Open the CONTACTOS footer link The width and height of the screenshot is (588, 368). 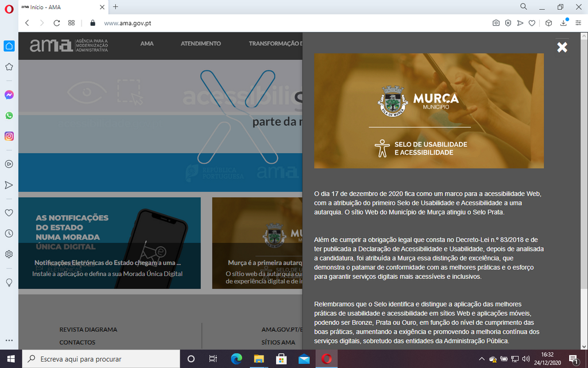(78, 343)
